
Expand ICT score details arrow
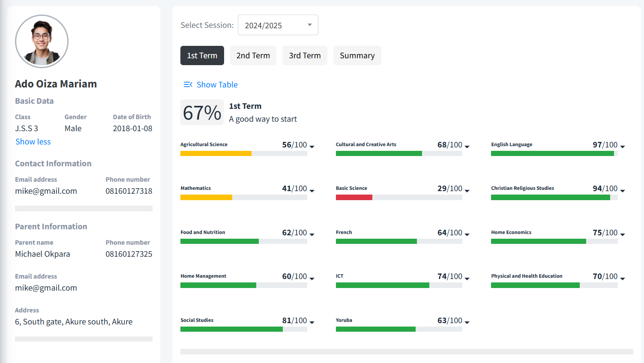point(467,279)
